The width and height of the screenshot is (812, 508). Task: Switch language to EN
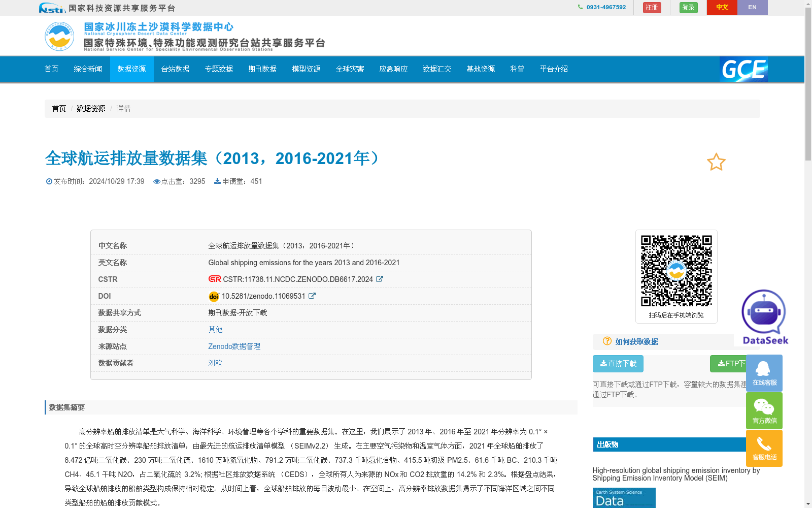[753, 7]
